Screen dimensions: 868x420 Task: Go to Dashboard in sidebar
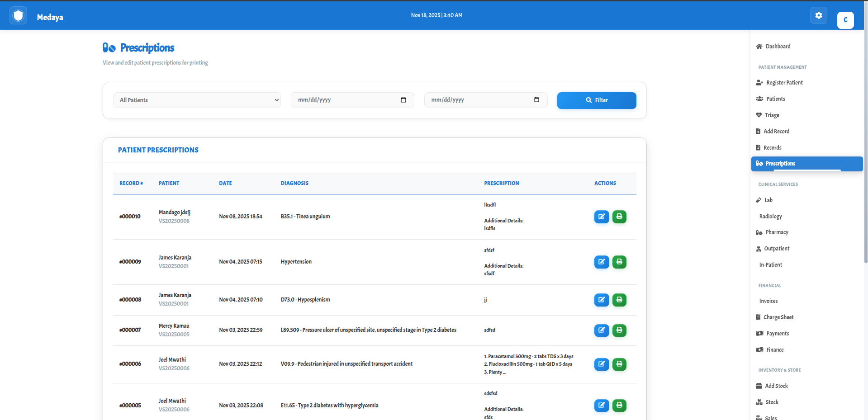[778, 46]
